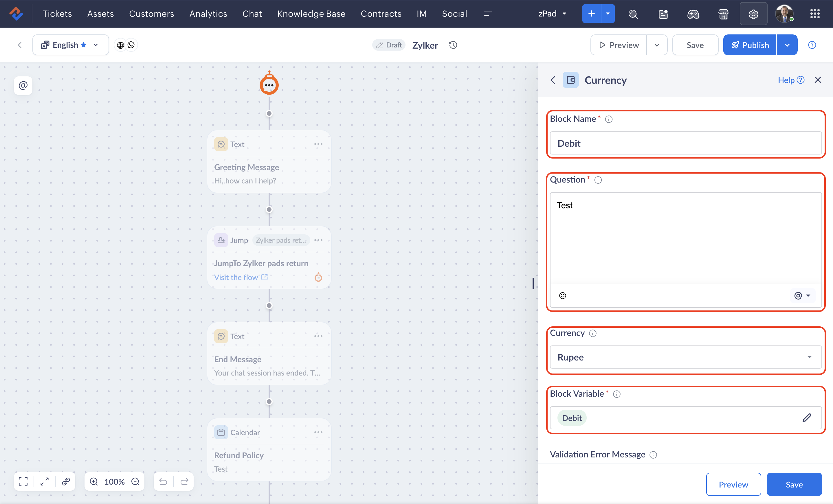Click the Block Name input field
The image size is (833, 504).
click(x=686, y=143)
